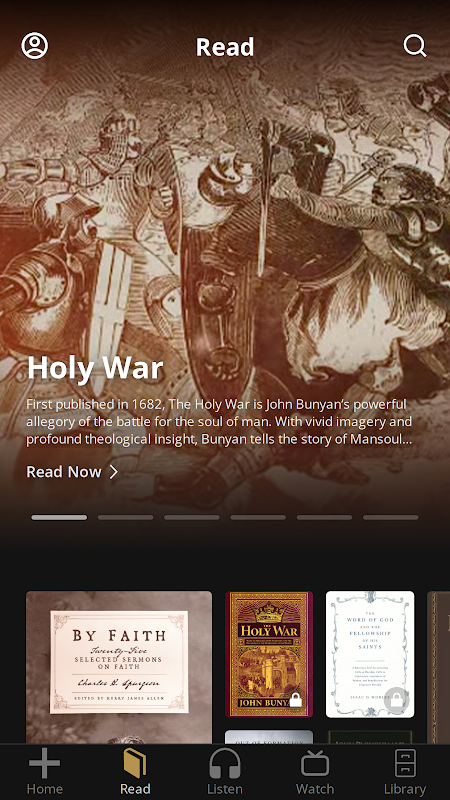Jump to the second carousel indicator
The height and width of the screenshot is (800, 450).
coord(126,517)
